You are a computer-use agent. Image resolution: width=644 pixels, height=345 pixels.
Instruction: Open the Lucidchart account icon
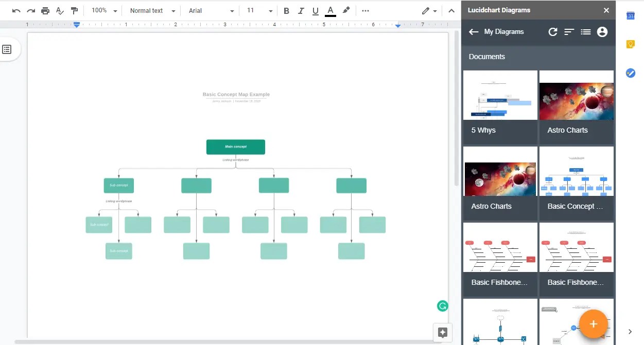602,32
